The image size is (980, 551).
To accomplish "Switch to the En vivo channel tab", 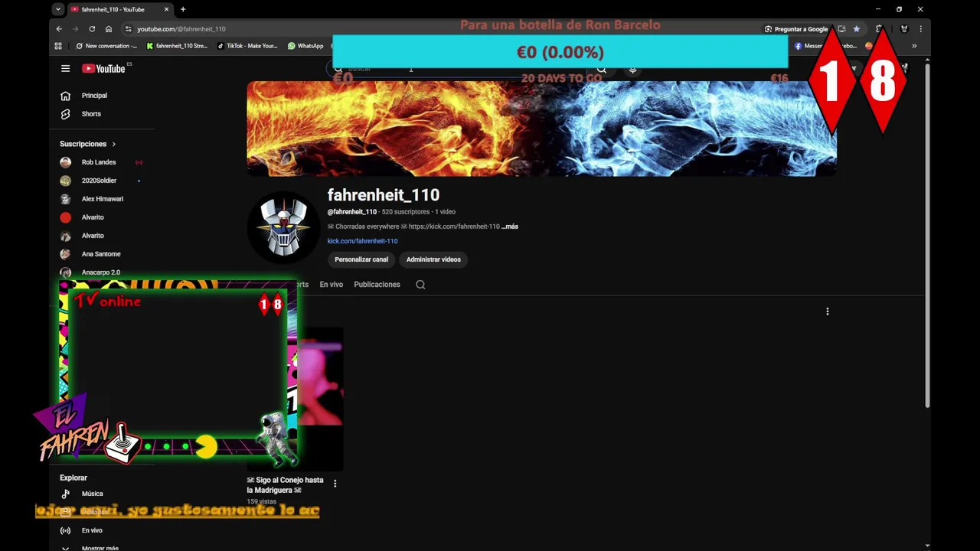I will pos(331,285).
